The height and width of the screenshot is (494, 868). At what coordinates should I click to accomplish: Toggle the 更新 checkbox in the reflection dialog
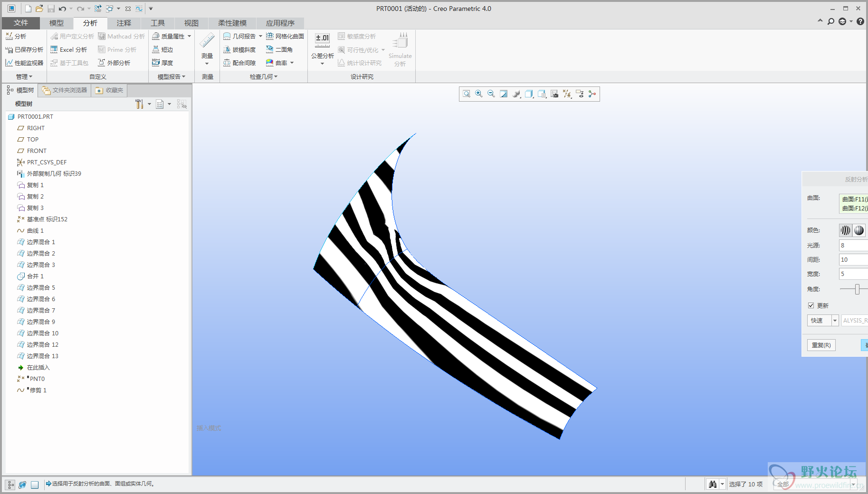pyautogui.click(x=811, y=305)
